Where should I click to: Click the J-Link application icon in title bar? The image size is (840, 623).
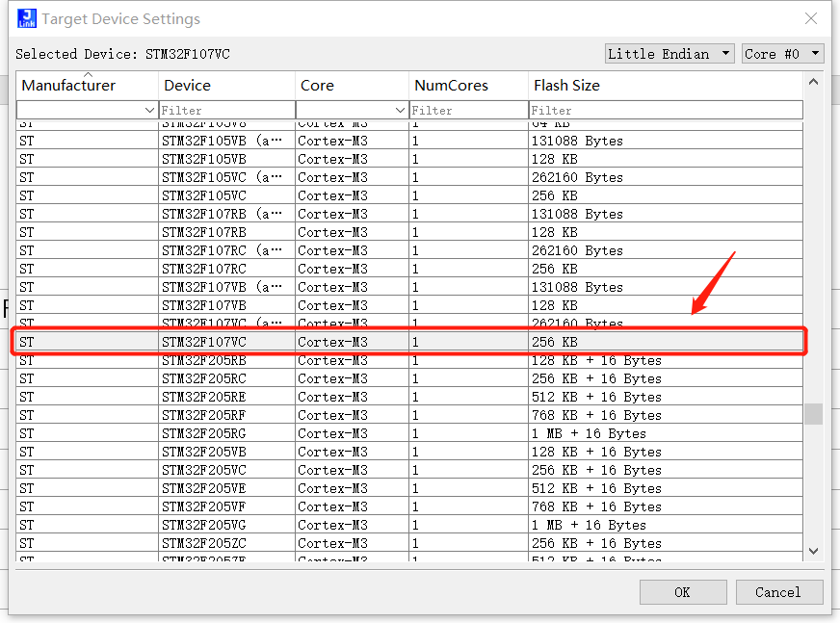27,18
